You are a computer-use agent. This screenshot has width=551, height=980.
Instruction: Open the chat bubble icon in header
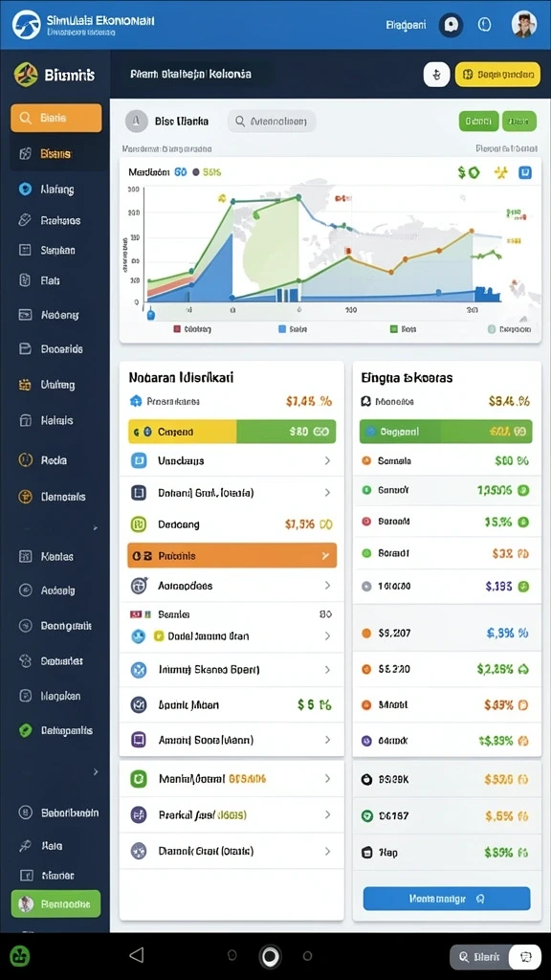coord(451,25)
